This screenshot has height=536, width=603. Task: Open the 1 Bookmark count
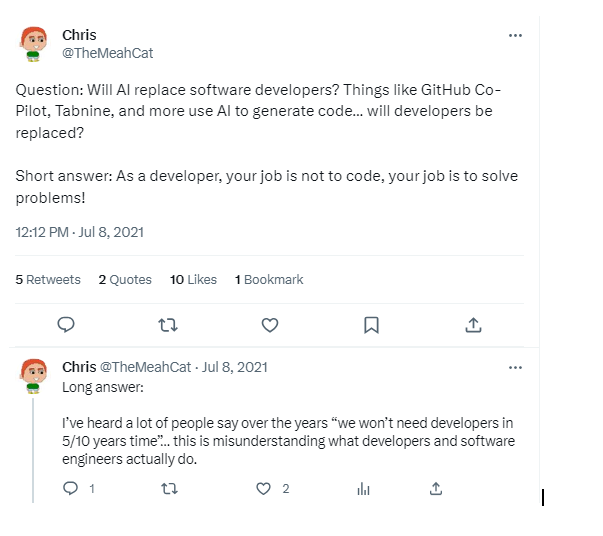[x=269, y=280]
